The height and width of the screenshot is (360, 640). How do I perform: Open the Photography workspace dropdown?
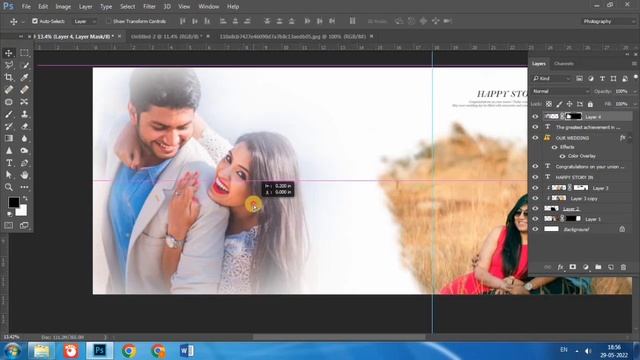(609, 21)
